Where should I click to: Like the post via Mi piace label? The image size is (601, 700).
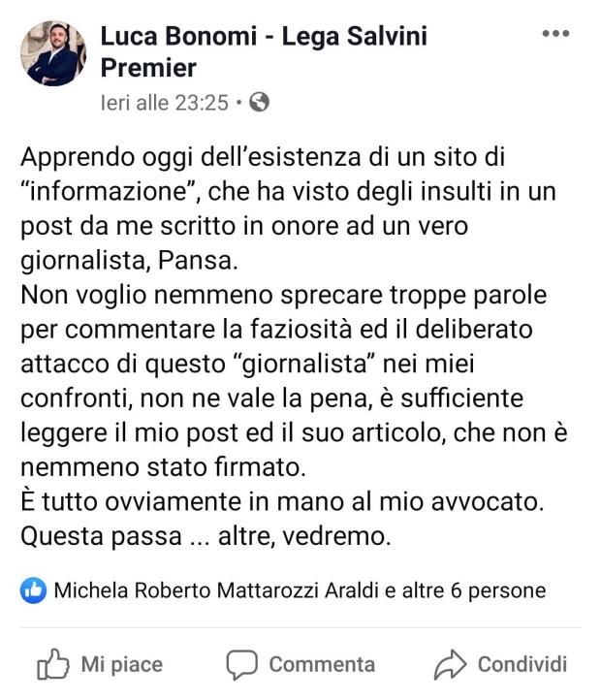point(122,664)
